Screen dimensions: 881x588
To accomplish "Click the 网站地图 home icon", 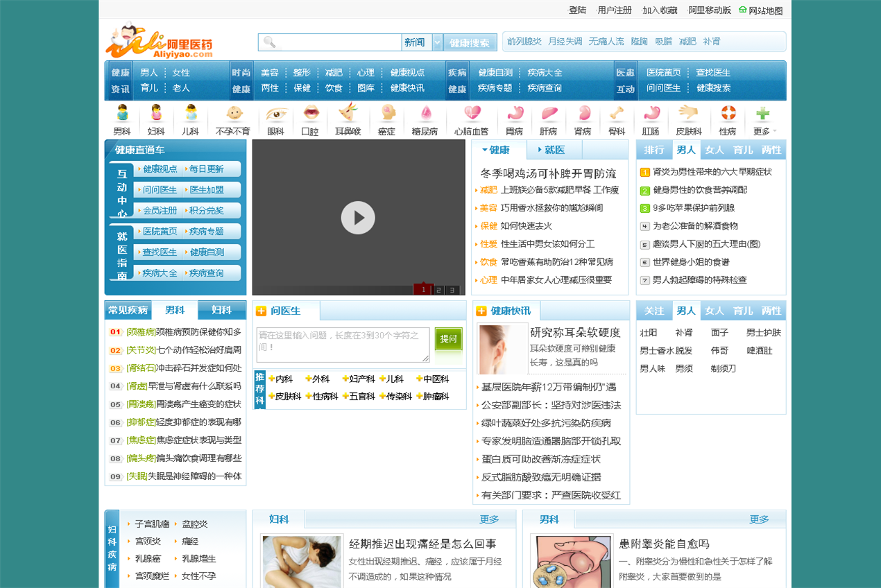I will pos(743,10).
